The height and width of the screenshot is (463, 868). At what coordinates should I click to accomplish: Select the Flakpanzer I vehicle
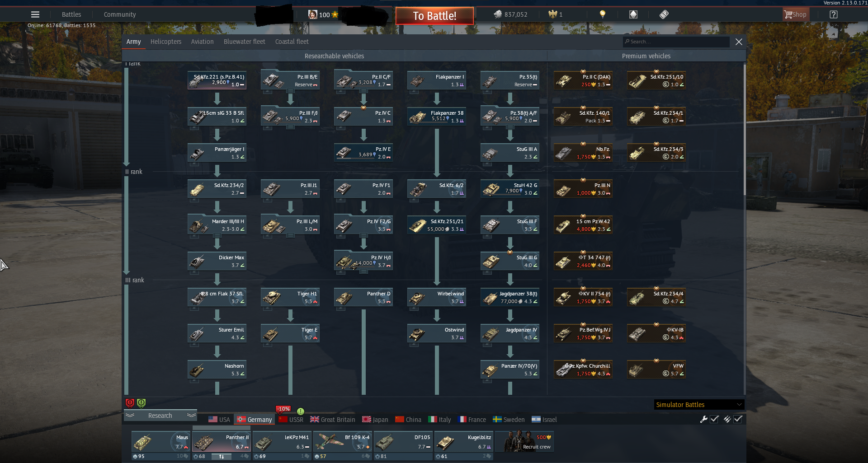437,80
